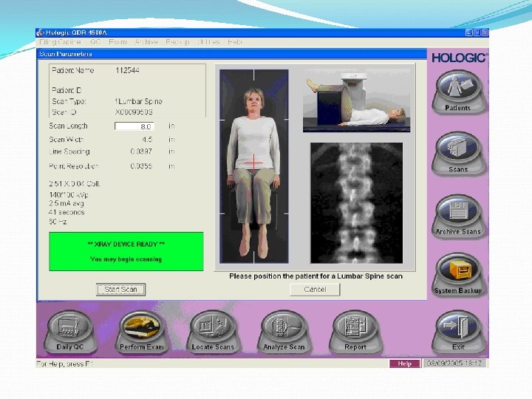Click the Line Spacing value
The width and height of the screenshot is (532, 399).
[x=141, y=151]
